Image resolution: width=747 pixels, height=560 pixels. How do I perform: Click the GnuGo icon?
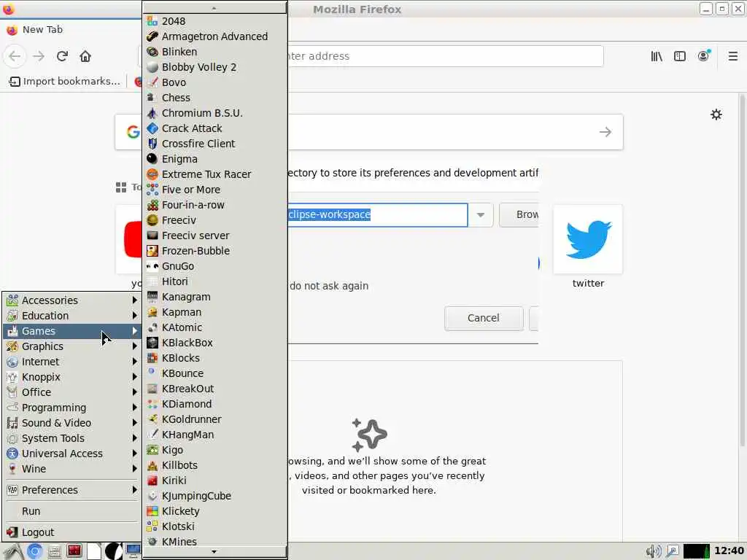[x=152, y=266]
